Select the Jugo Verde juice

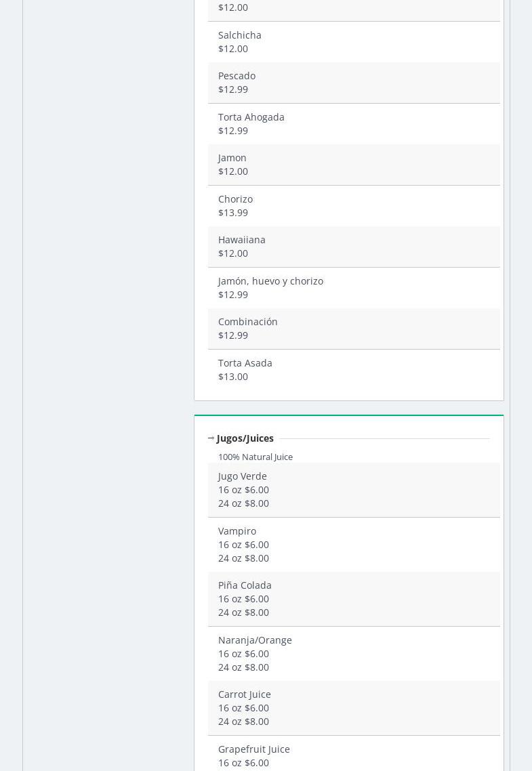pyautogui.click(x=242, y=476)
